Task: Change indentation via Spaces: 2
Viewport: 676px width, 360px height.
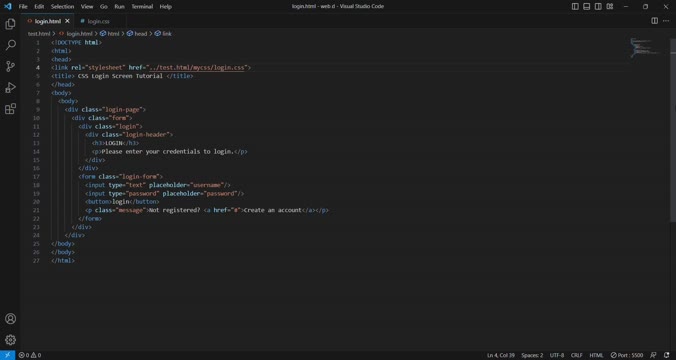Action: click(532, 355)
